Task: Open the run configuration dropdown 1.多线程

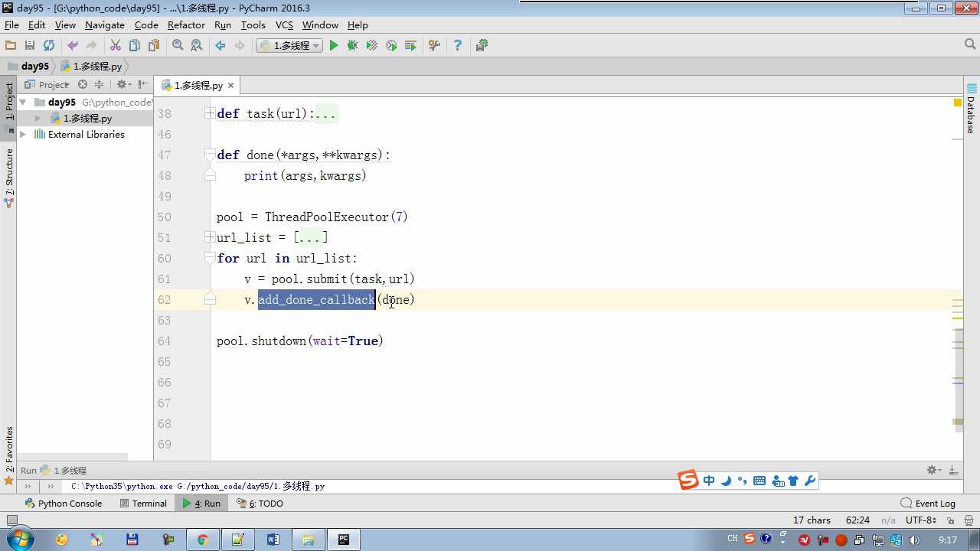Action: [x=289, y=46]
